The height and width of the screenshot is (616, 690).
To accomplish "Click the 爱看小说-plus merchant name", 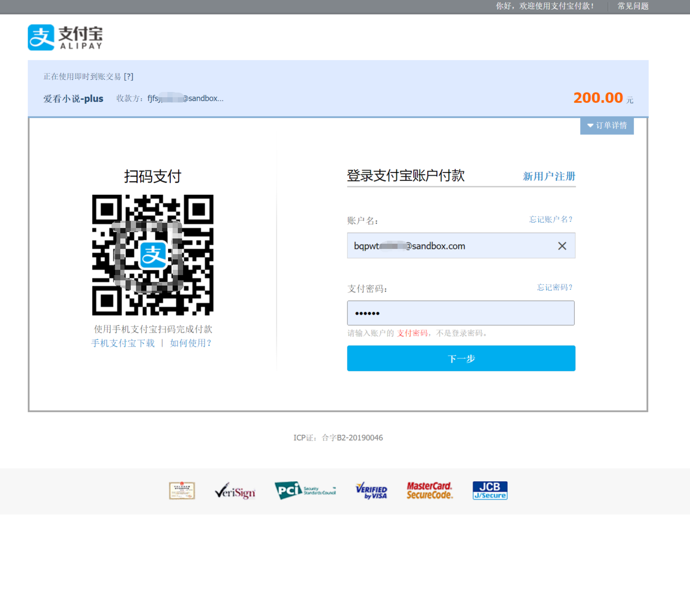I will coord(73,99).
